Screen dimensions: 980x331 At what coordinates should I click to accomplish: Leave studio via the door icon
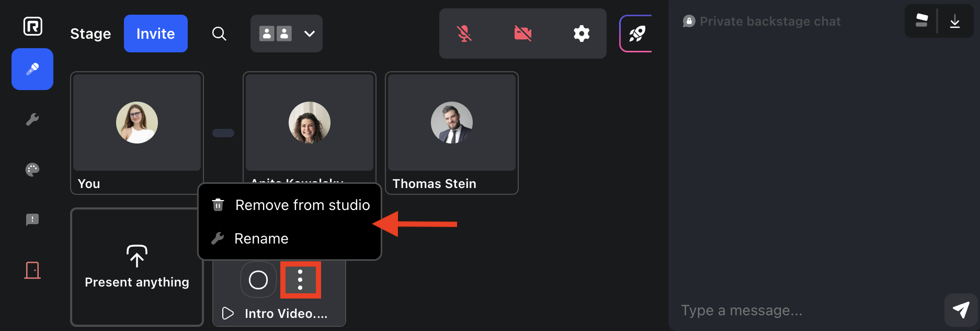(32, 270)
